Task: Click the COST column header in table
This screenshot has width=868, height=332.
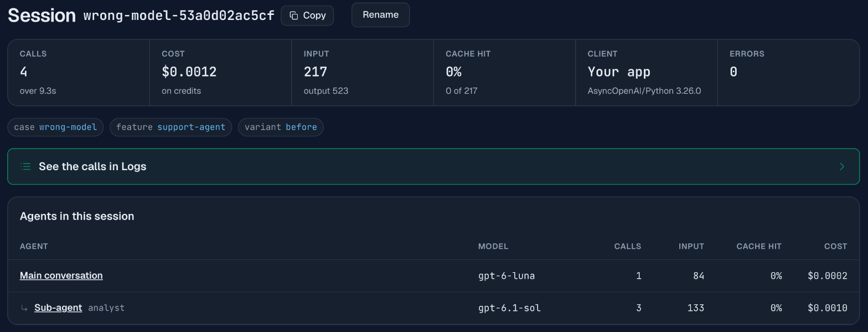Action: tap(836, 246)
